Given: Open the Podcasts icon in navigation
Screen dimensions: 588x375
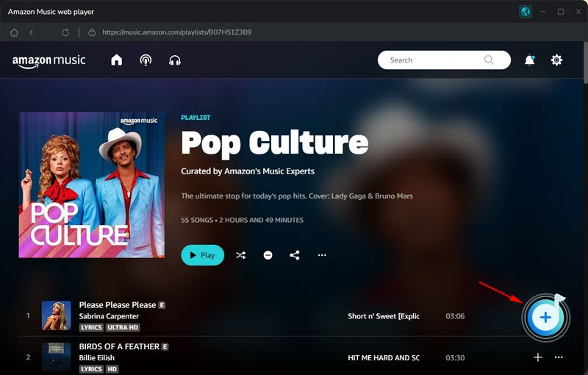Looking at the screenshot, I should (146, 60).
